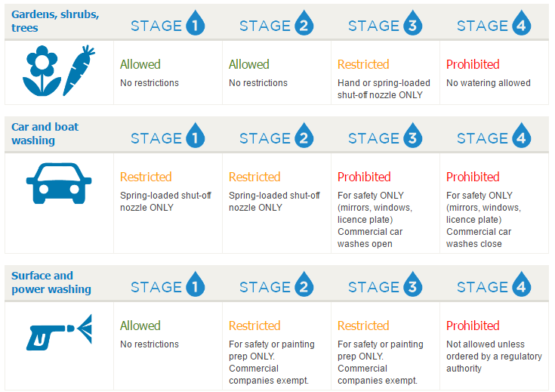Viewport: 555px width, 392px height.
Task: Click the flower and carrot garden icon
Action: pos(59,70)
